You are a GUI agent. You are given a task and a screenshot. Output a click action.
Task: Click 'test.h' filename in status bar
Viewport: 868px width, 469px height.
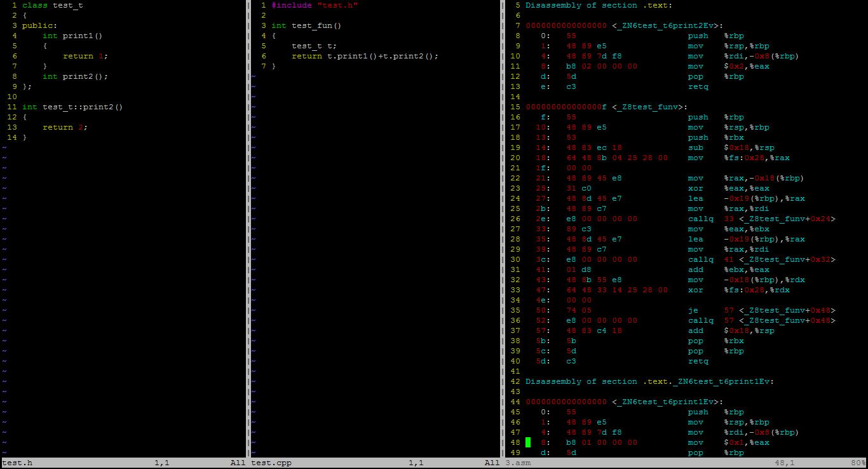(17, 463)
